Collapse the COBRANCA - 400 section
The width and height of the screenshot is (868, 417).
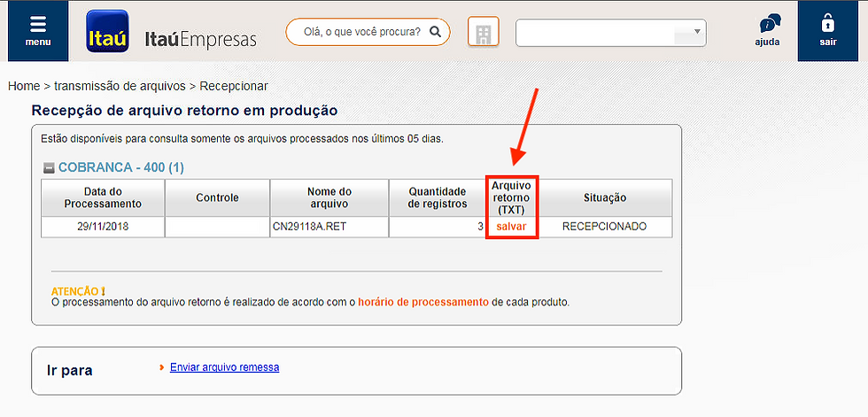click(49, 168)
